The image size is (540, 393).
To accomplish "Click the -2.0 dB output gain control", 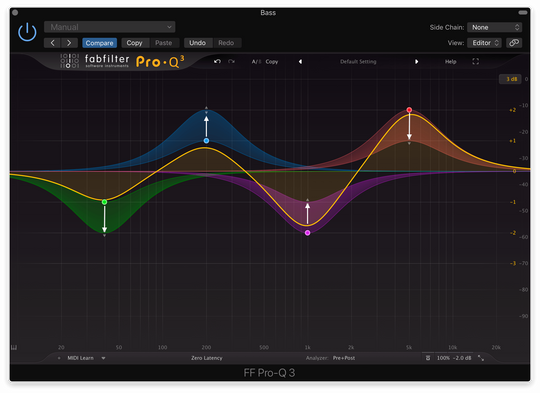I will [462, 358].
